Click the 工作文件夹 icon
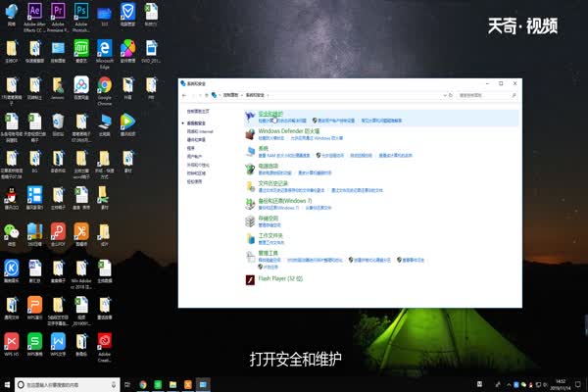This screenshot has height=392, width=588. [x=250, y=238]
